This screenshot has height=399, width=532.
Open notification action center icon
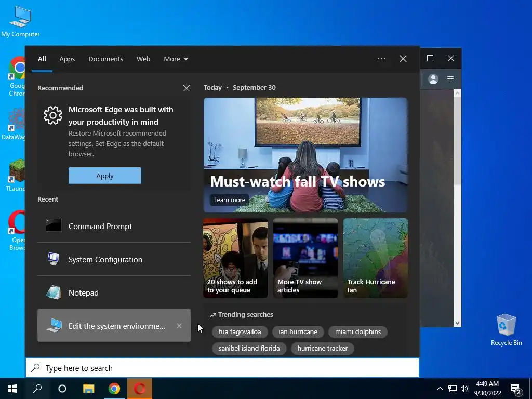[516, 389]
